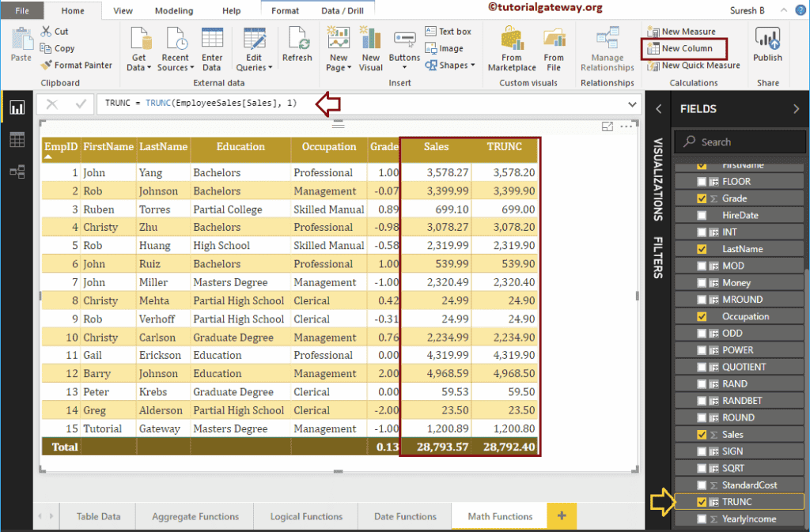
Task: Uncheck the TRUNC field checkbox
Action: click(702, 502)
